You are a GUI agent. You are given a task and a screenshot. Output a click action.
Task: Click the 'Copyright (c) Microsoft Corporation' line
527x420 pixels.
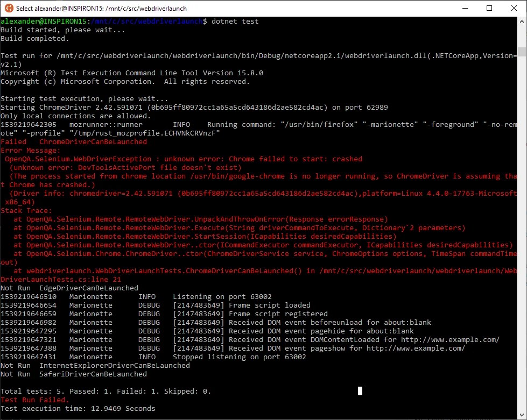(125, 82)
